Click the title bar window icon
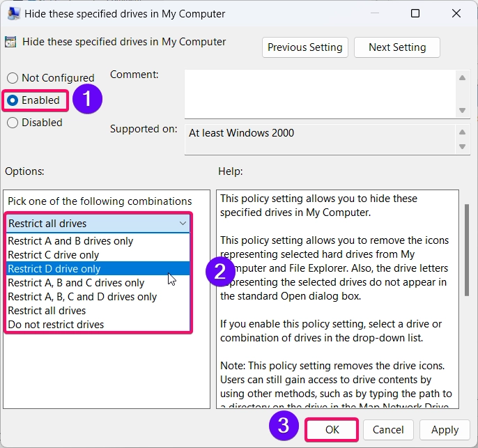 point(14,14)
